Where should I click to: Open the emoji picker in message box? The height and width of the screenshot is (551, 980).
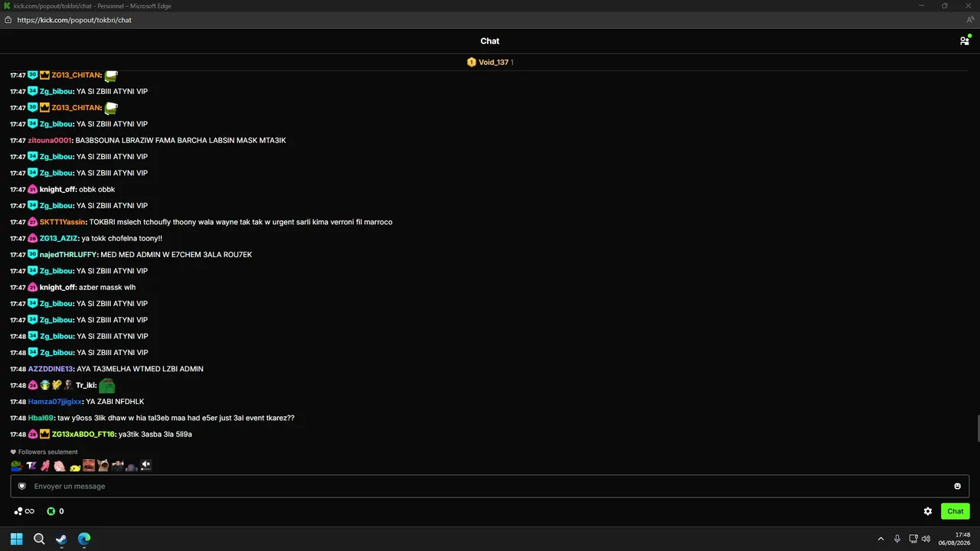coord(957,486)
